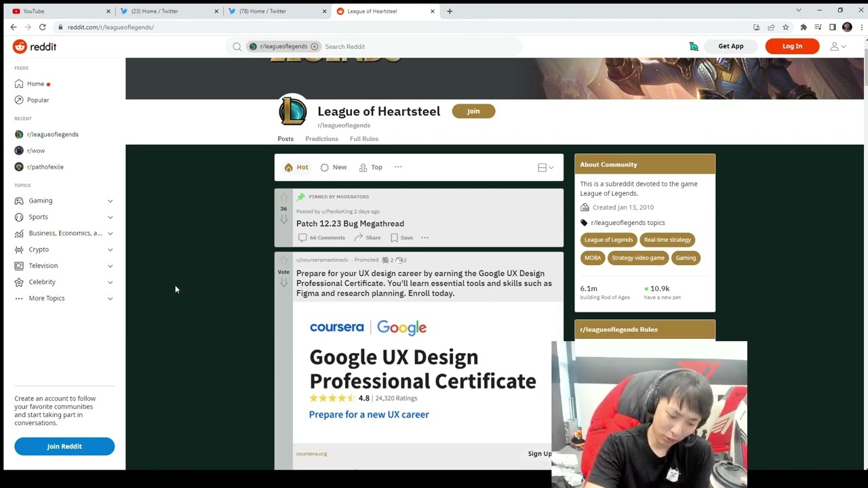Share the Patch 12.23 megathread
This screenshot has height=488, width=868.
tap(367, 238)
